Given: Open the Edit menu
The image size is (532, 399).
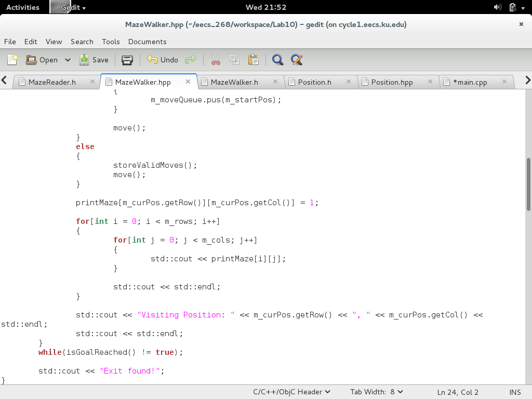Looking at the screenshot, I should (31, 42).
